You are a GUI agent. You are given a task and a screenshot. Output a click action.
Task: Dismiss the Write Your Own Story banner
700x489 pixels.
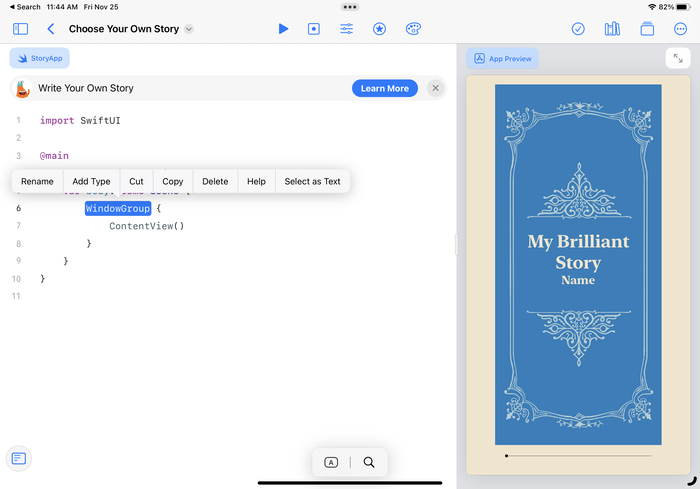435,88
